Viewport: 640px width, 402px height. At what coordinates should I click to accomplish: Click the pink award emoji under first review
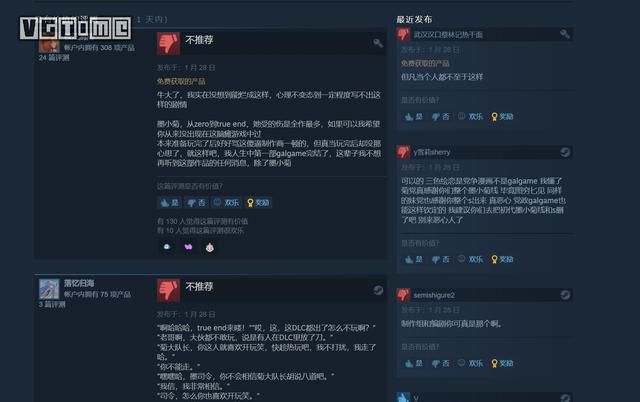188,247
